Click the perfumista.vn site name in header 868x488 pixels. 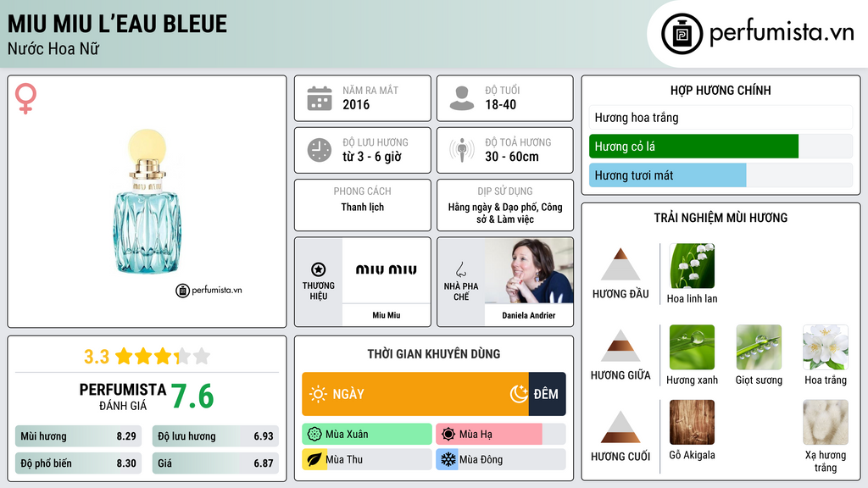[782, 33]
